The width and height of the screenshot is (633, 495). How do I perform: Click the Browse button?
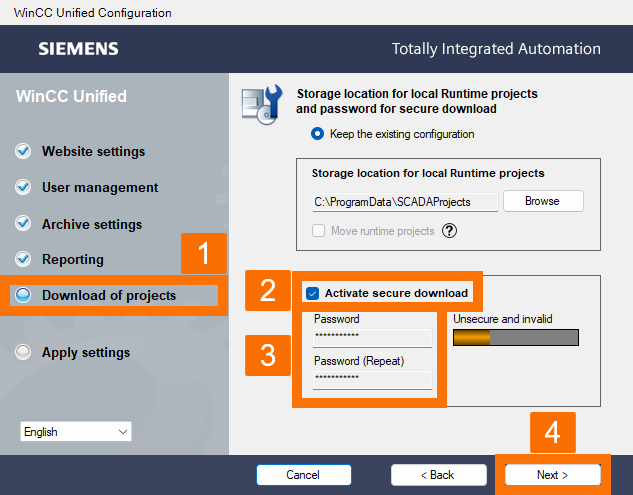click(x=543, y=201)
